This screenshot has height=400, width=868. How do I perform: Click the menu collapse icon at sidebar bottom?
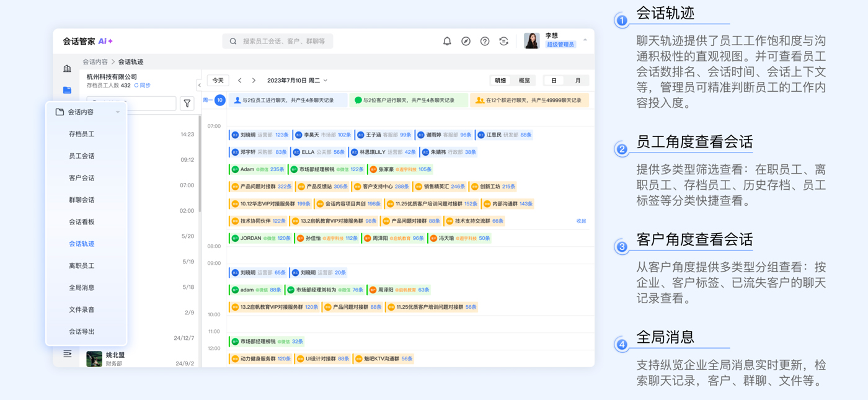tap(68, 354)
